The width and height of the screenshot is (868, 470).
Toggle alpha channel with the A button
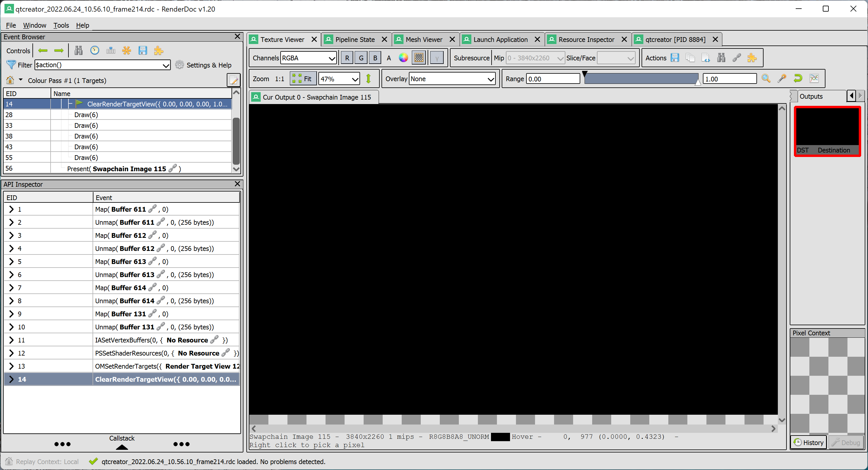point(389,58)
